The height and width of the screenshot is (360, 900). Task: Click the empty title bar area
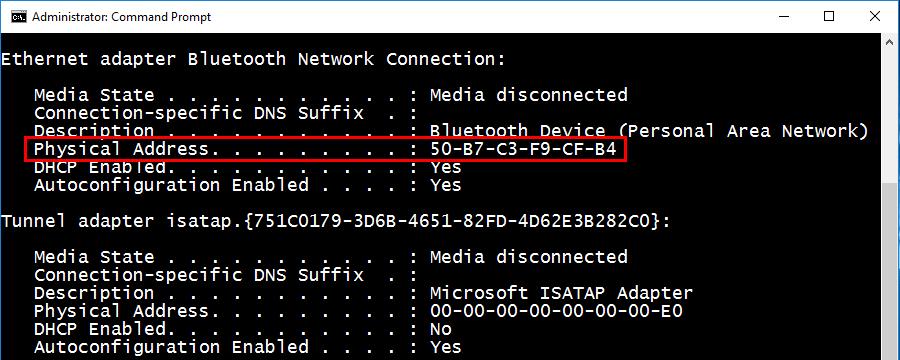pyautogui.click(x=486, y=17)
